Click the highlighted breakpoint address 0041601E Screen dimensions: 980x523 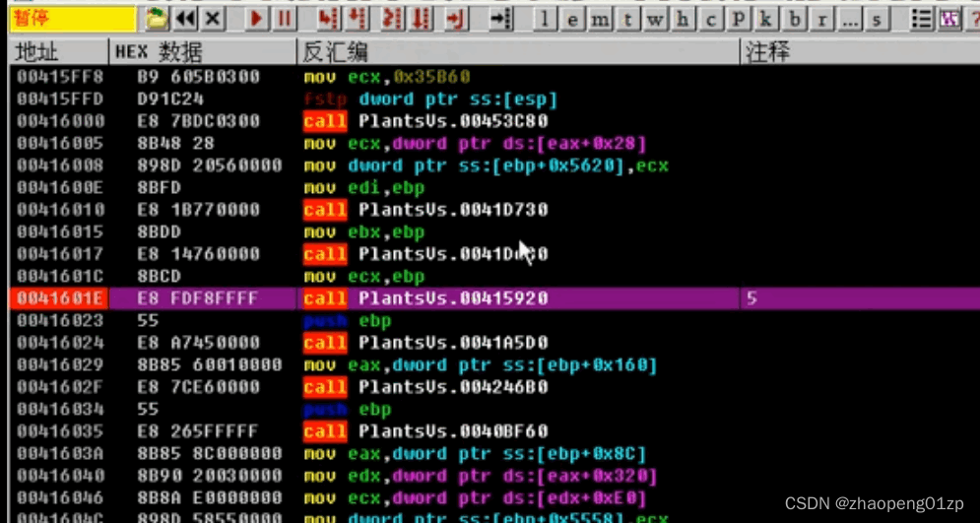click(61, 298)
